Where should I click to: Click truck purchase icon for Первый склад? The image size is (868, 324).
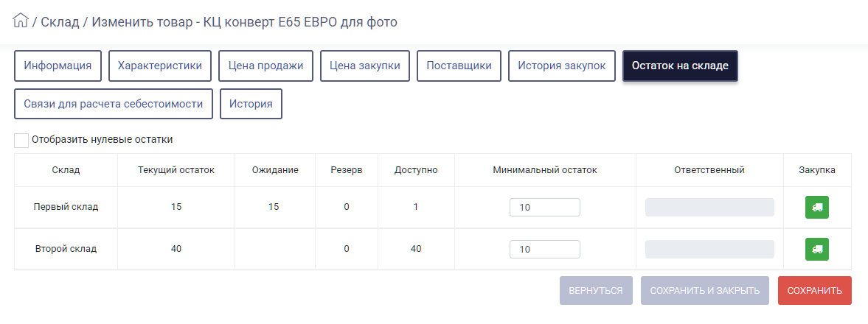point(816,208)
